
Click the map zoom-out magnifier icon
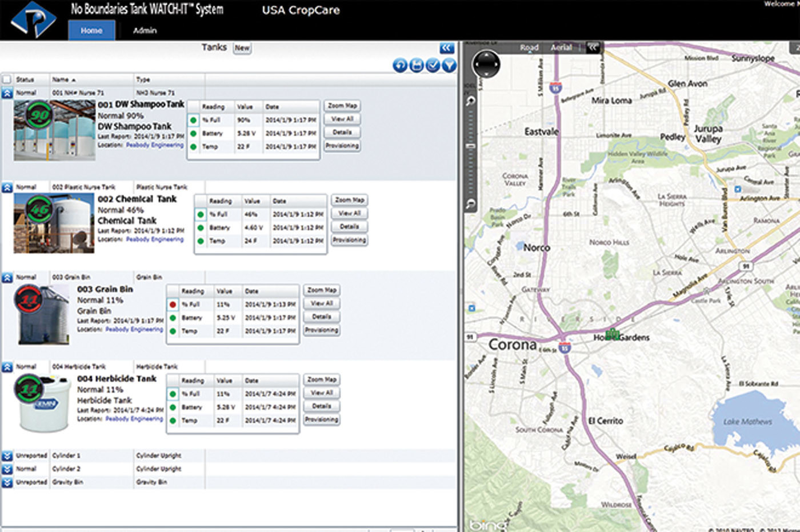[x=470, y=204]
